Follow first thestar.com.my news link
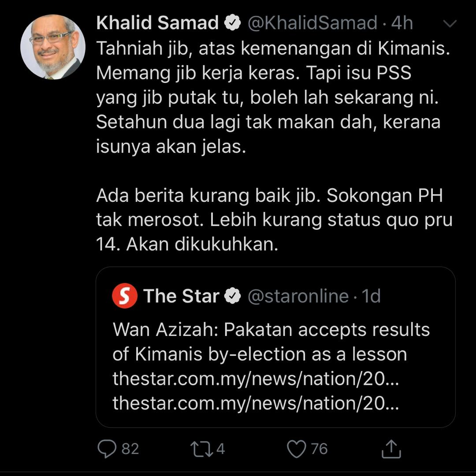Viewport: 476px width, 476px height. point(256,379)
